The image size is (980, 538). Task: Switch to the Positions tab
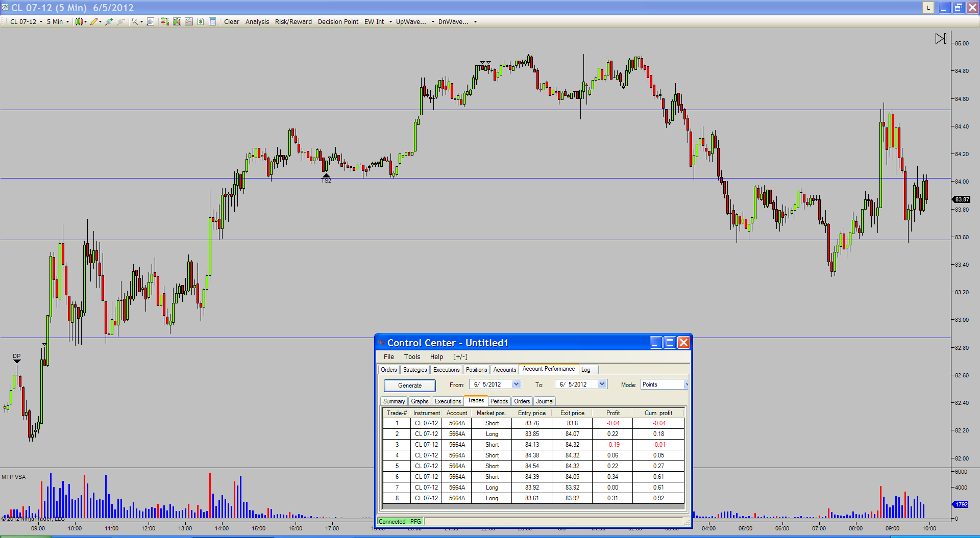click(476, 370)
